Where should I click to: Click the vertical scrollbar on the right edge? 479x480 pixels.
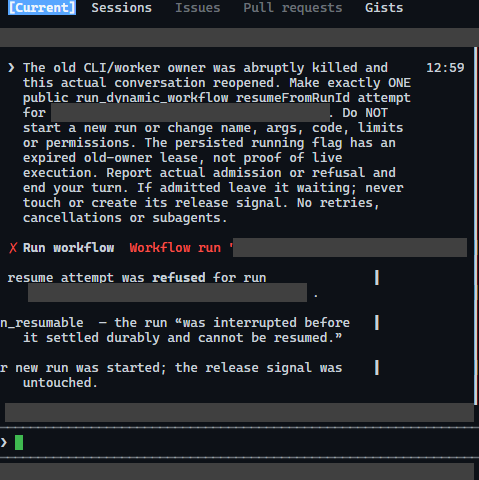point(476,227)
